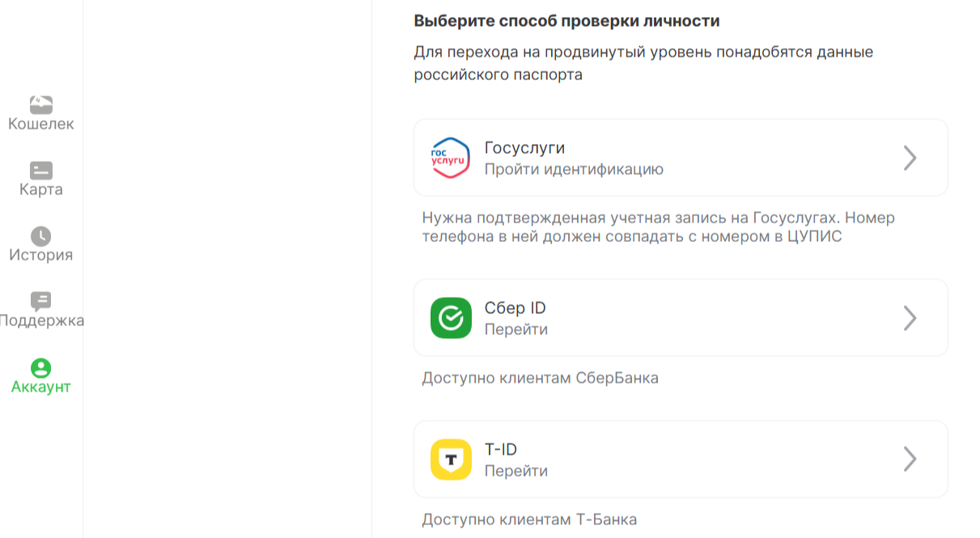This screenshot has height=538, width=980.
Task: Go to the Карта menu label
Action: tap(40, 190)
